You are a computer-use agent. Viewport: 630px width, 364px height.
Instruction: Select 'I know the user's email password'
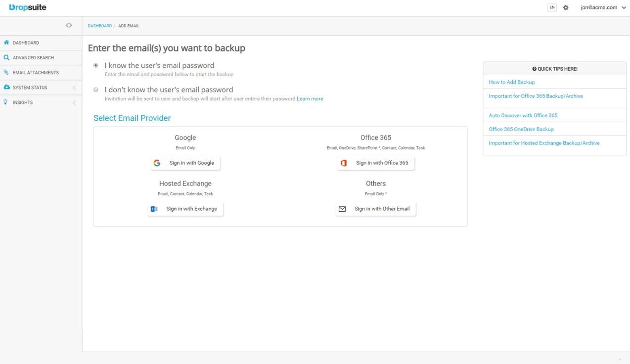[96, 65]
